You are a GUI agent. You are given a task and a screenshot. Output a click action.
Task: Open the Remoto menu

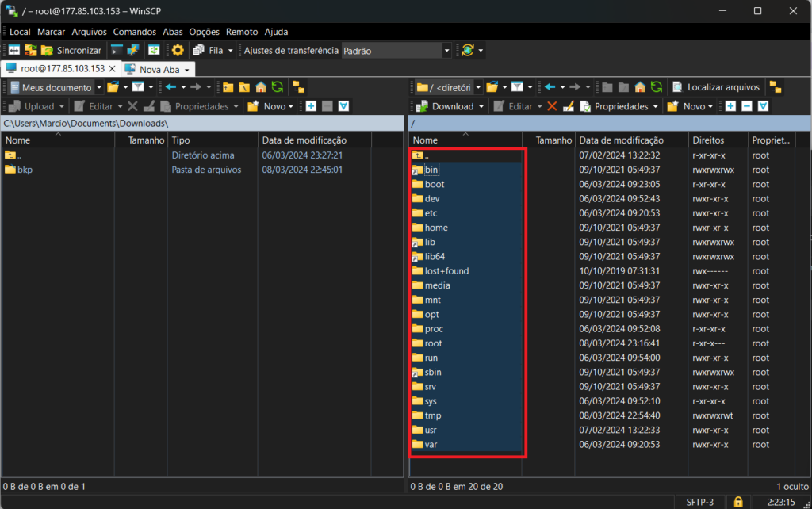242,32
